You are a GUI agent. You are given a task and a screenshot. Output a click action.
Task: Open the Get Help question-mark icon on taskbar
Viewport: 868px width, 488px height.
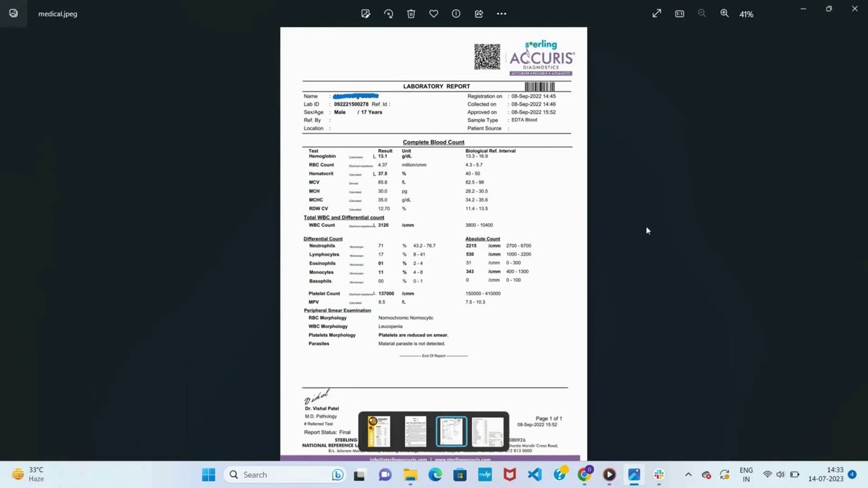559,474
